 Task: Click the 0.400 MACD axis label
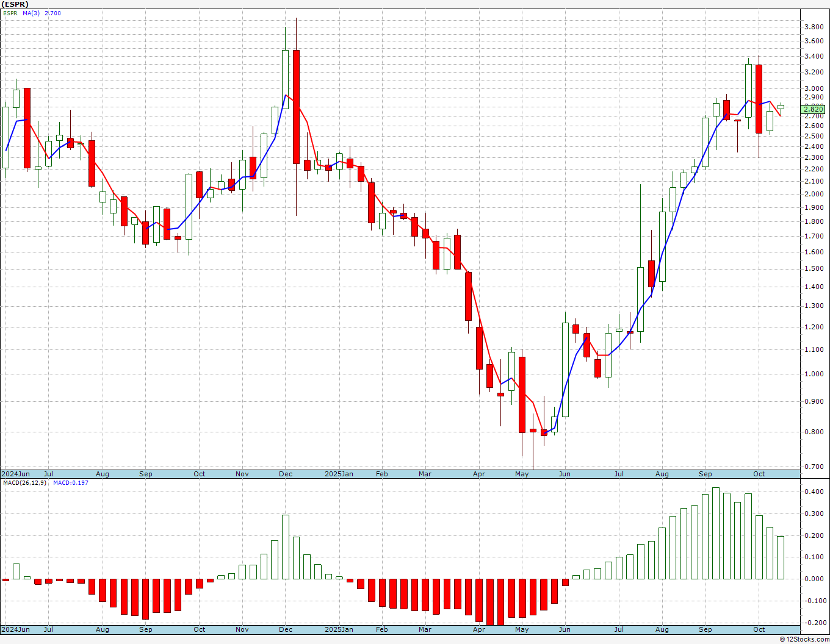click(x=814, y=492)
